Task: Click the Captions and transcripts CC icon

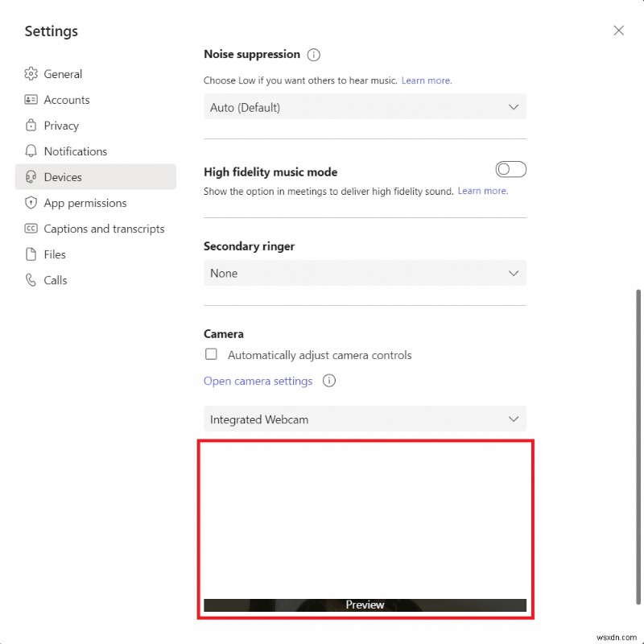Action: (x=31, y=229)
